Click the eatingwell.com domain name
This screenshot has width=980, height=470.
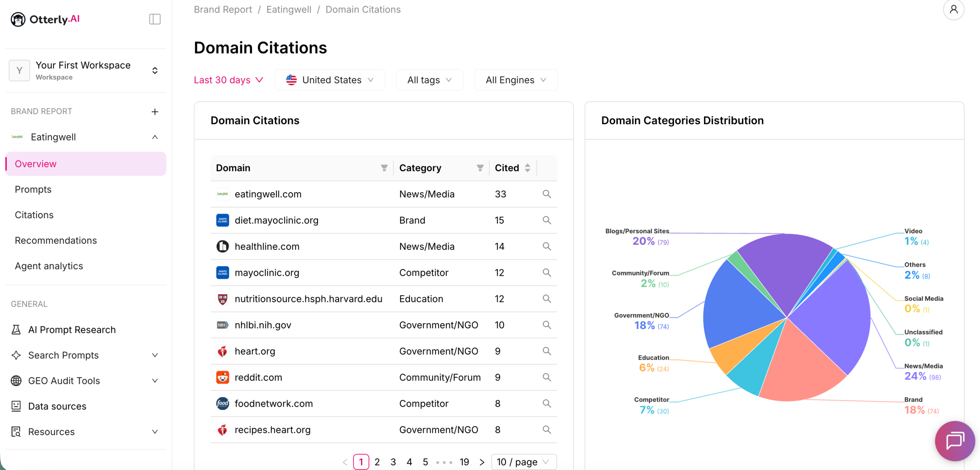coord(268,194)
